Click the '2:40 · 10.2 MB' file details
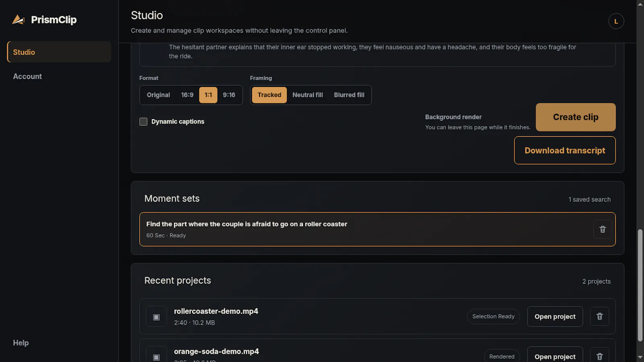Image resolution: width=644 pixels, height=362 pixels. pos(194,323)
